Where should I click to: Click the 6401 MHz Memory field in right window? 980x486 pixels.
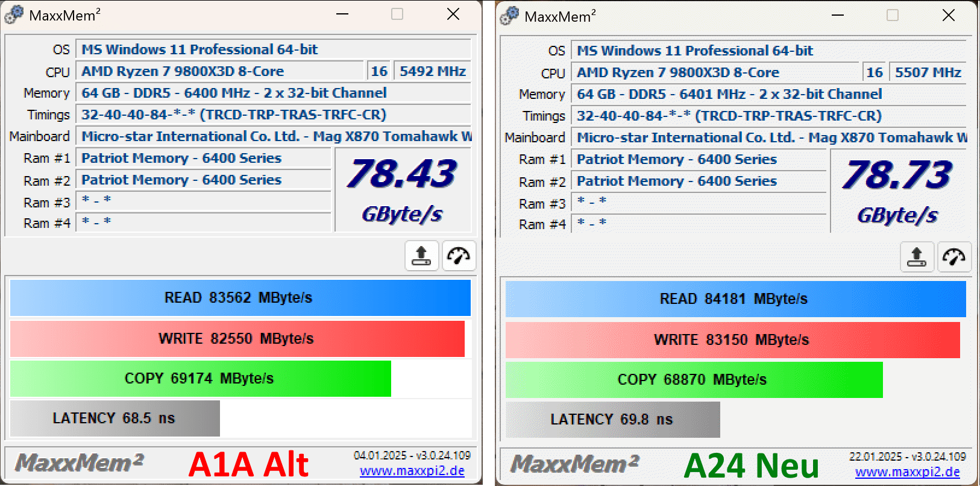(769, 94)
